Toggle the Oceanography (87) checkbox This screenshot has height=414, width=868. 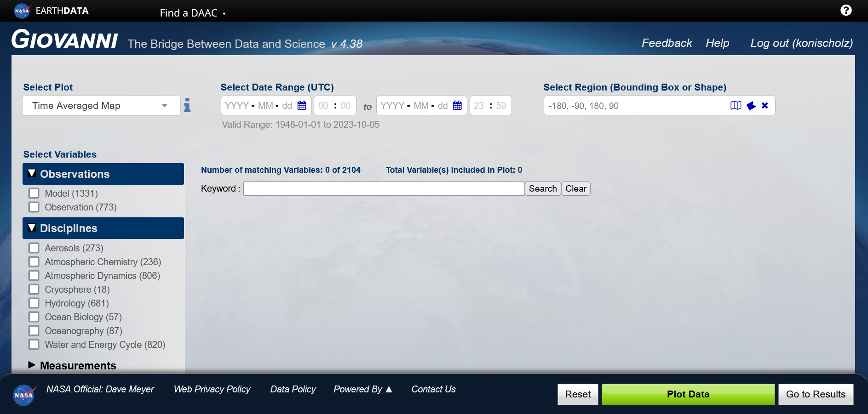tap(34, 330)
